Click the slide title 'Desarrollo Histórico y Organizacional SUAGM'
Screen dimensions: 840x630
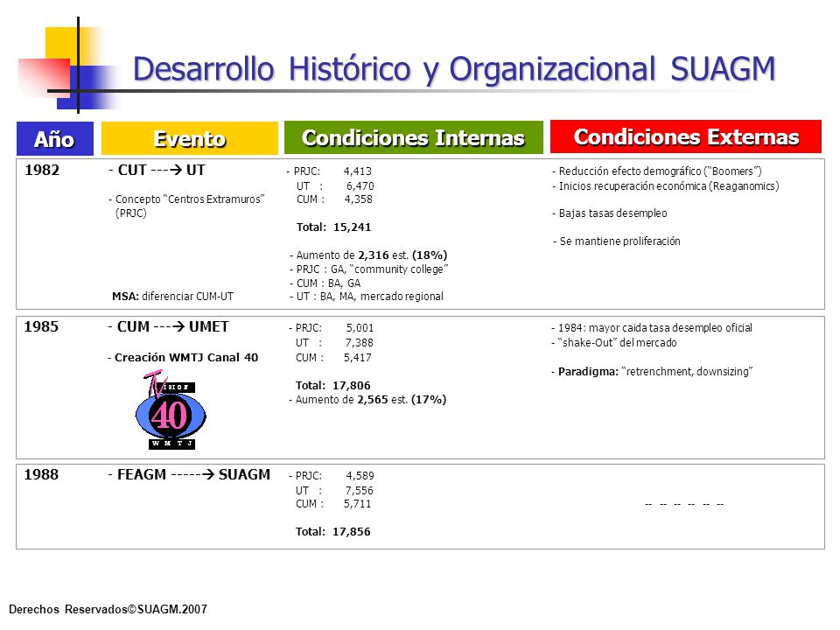(x=454, y=70)
